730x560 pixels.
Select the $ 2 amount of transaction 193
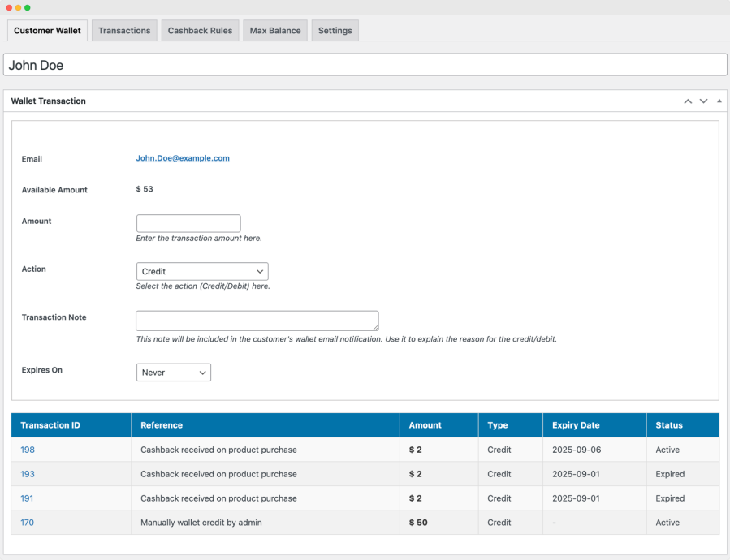coord(415,474)
